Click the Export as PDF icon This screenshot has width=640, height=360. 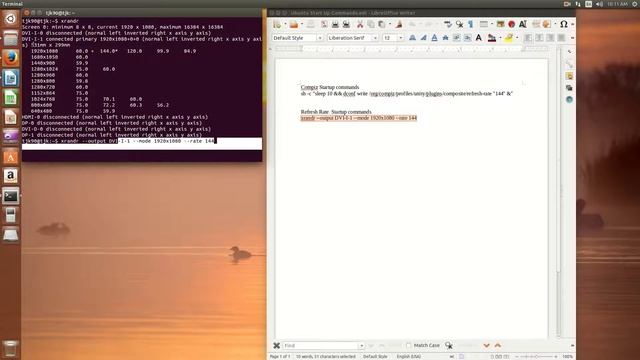(x=324, y=24)
